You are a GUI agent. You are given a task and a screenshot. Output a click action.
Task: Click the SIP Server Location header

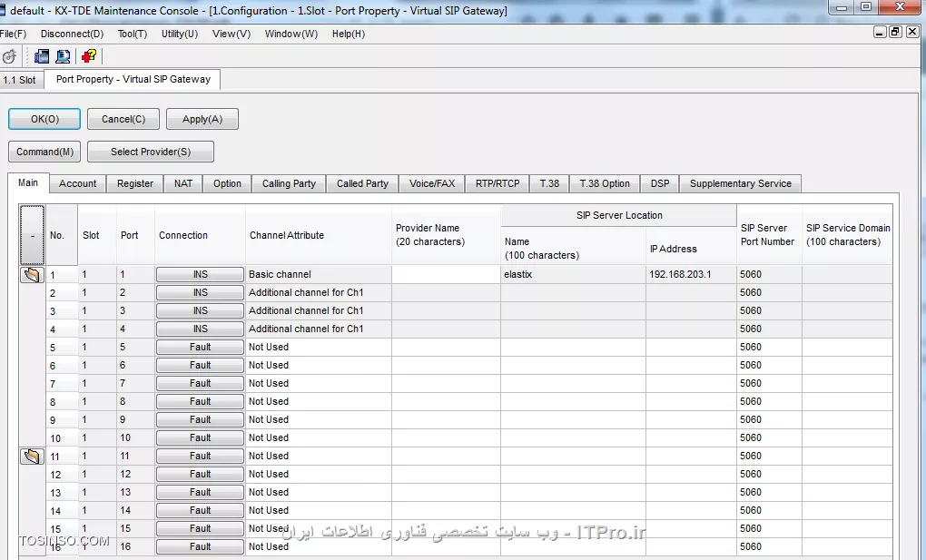tap(619, 216)
